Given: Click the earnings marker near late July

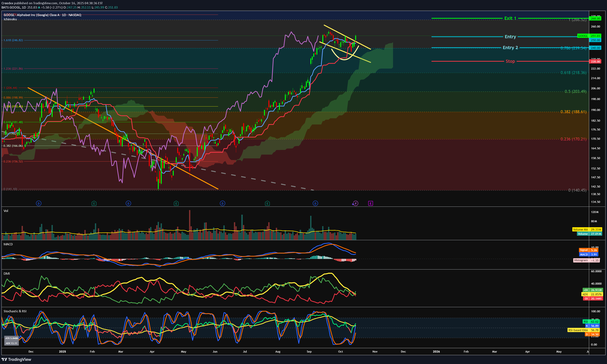Looking at the screenshot, I should (x=267, y=203).
